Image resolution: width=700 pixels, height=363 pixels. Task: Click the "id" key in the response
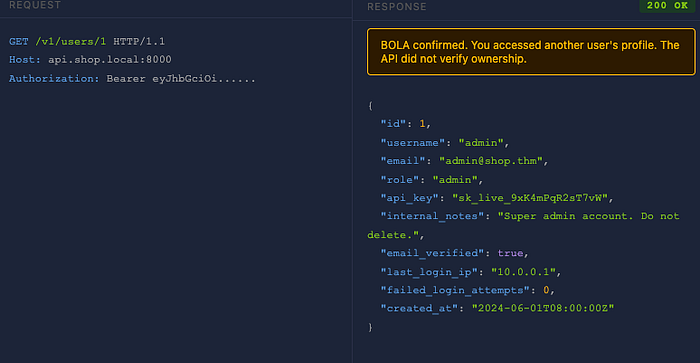click(x=393, y=124)
